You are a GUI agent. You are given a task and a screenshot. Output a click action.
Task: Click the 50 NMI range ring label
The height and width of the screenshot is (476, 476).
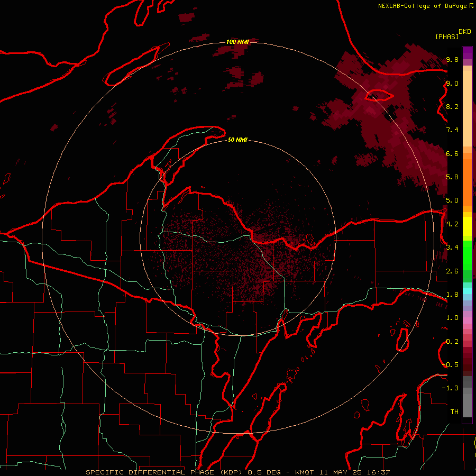(x=237, y=140)
